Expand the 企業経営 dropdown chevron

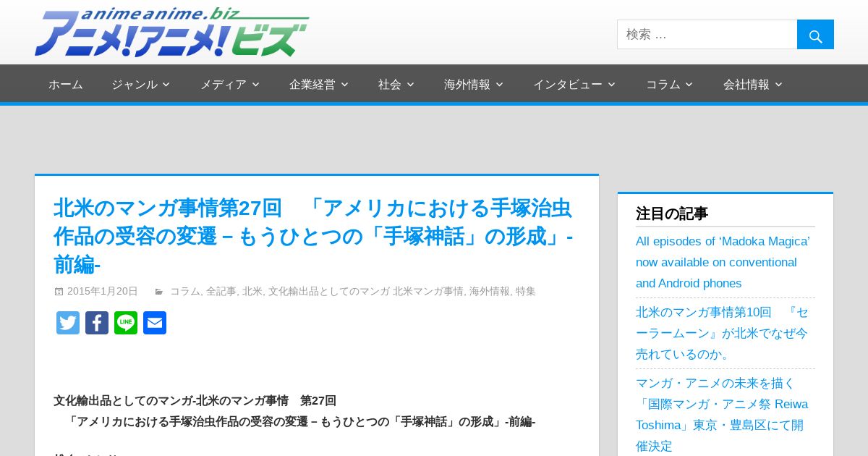click(x=344, y=85)
